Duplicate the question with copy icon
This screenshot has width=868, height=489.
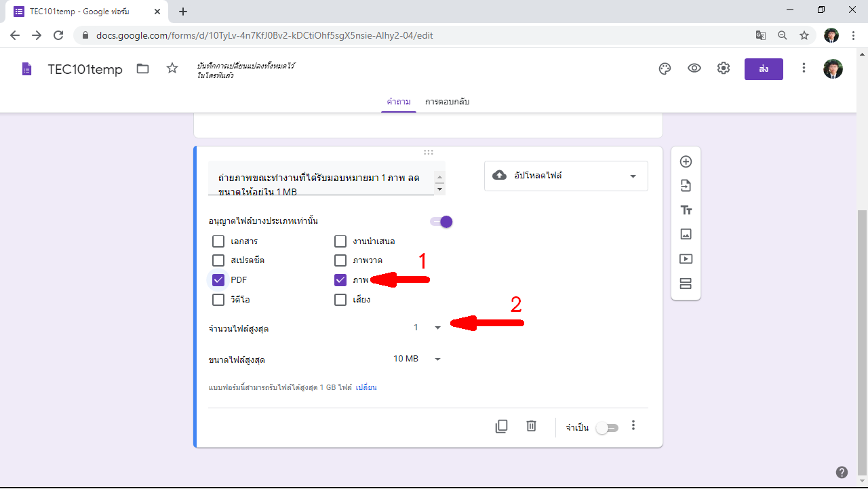pyautogui.click(x=501, y=427)
